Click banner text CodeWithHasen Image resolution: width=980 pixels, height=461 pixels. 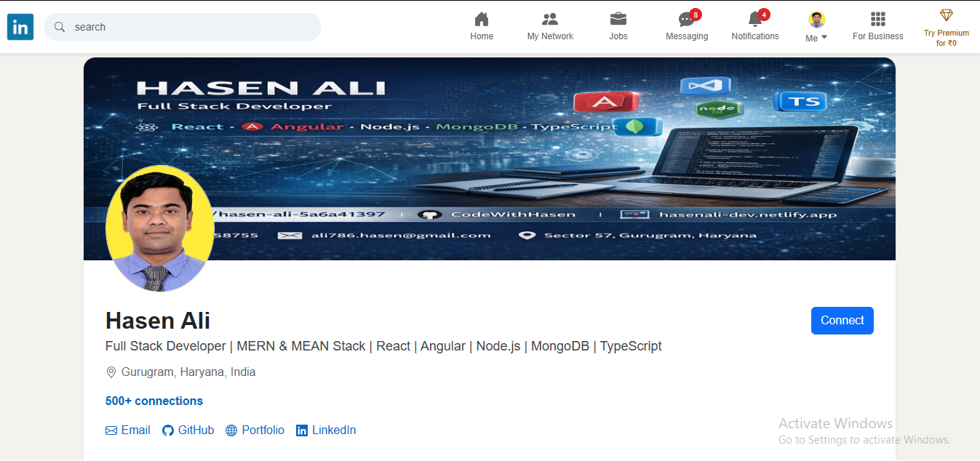click(513, 215)
